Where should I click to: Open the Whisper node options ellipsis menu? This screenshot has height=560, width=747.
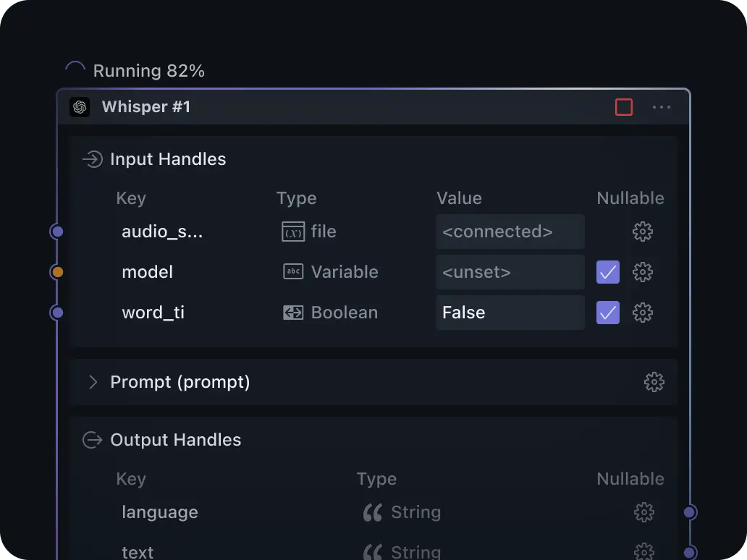click(x=662, y=106)
